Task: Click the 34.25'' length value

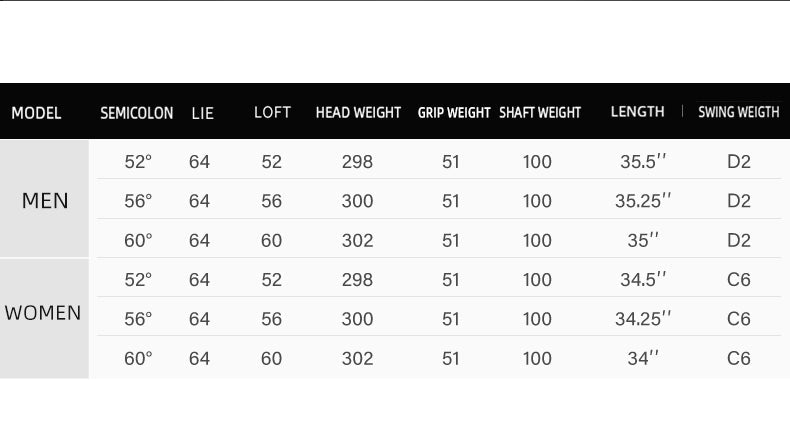Action: [642, 319]
